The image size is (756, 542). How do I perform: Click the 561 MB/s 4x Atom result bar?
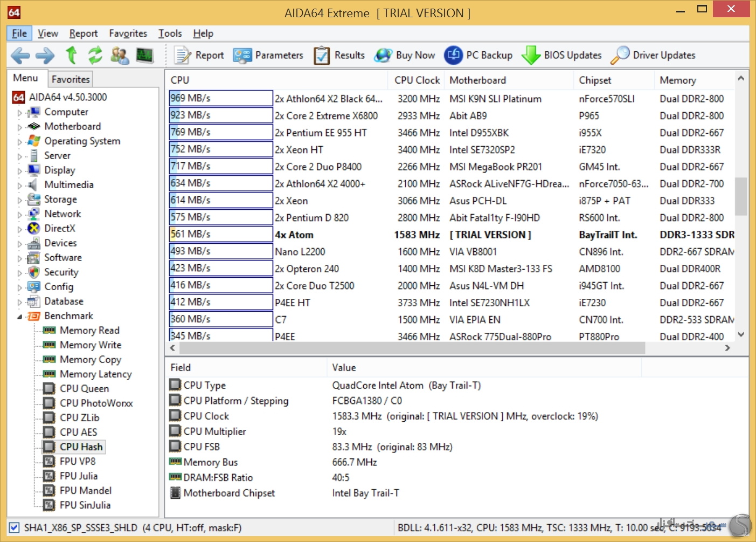coord(221,234)
